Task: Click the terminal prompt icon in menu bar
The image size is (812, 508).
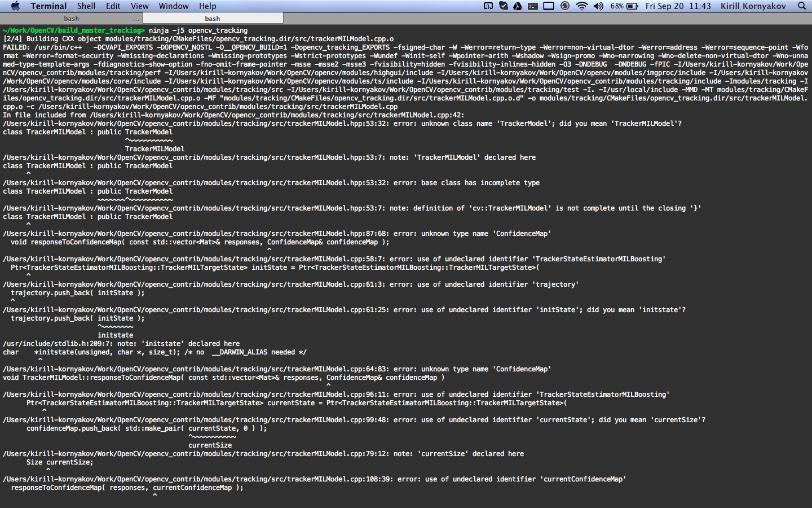Action: (533, 6)
